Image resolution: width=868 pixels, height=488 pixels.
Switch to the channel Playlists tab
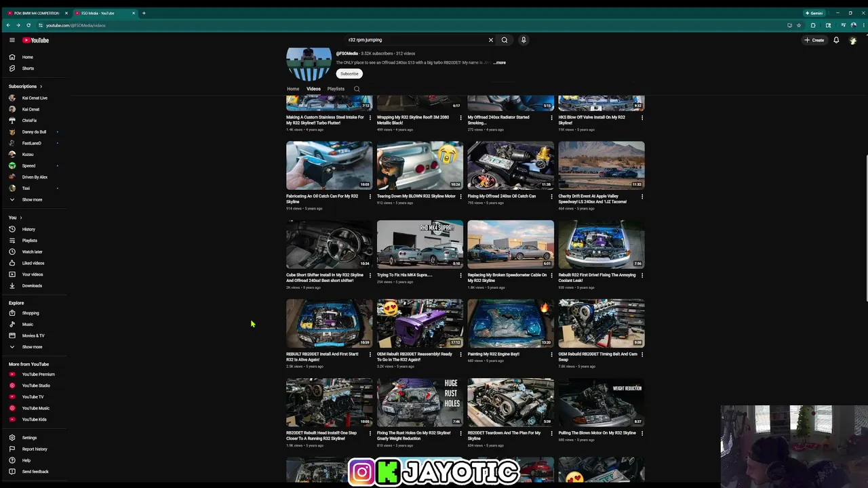click(x=336, y=89)
